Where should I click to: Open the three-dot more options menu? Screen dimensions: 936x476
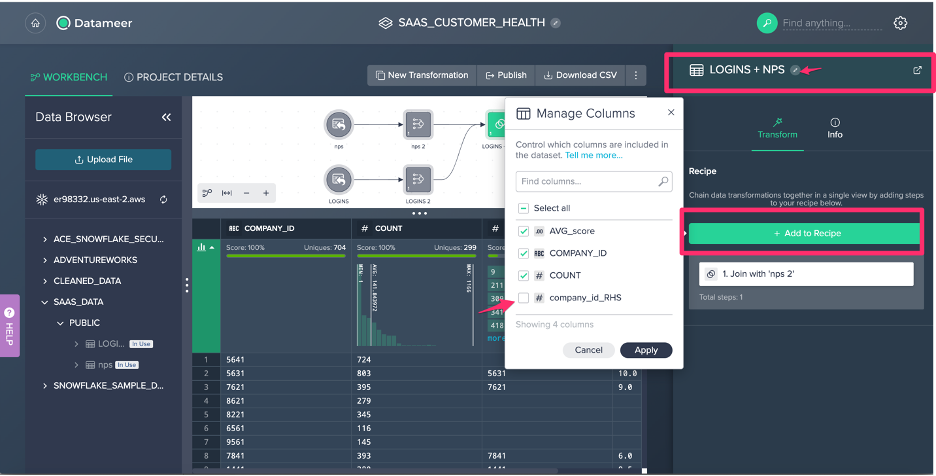636,75
